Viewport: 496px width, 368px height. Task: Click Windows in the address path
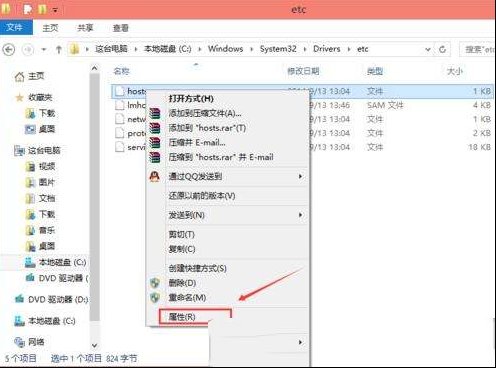point(226,49)
